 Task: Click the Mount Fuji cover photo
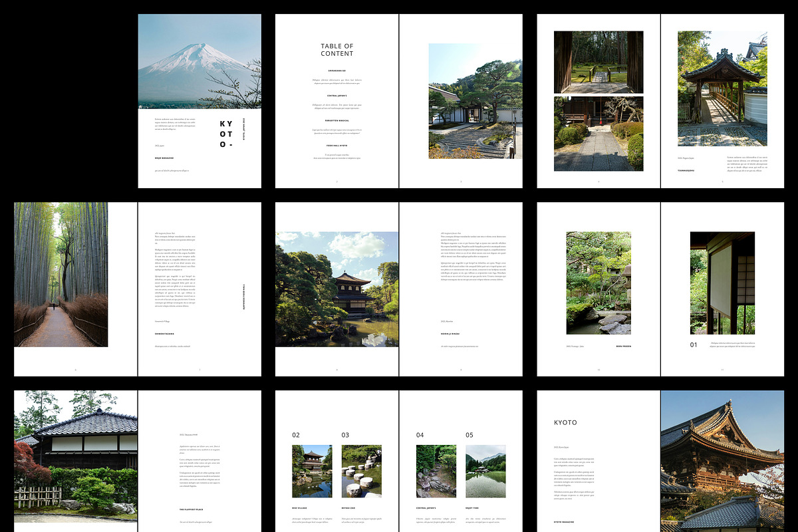199,62
